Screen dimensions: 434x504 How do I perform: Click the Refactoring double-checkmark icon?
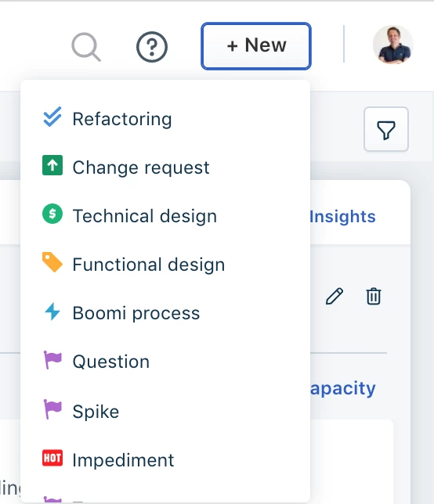[x=52, y=117]
